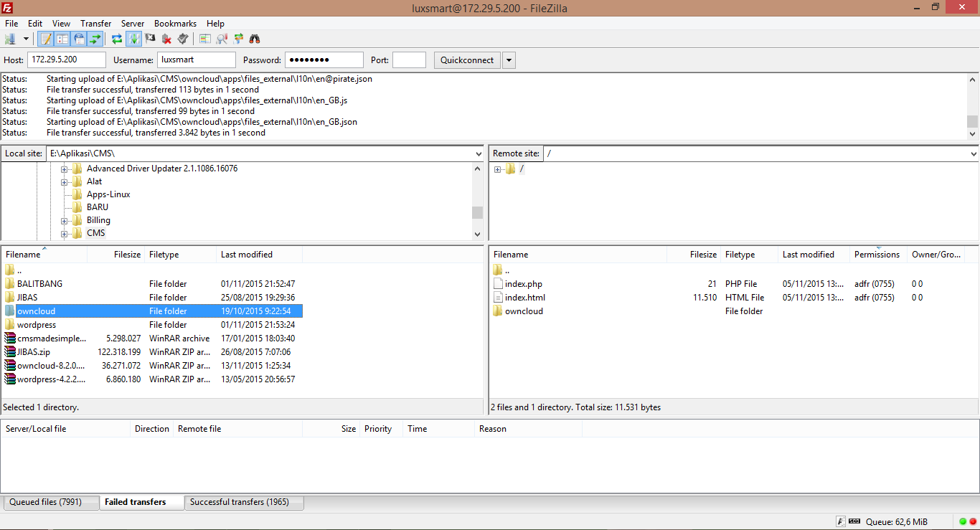980x530 pixels.
Task: Click the message log scrollbar thumb
Action: click(973, 121)
